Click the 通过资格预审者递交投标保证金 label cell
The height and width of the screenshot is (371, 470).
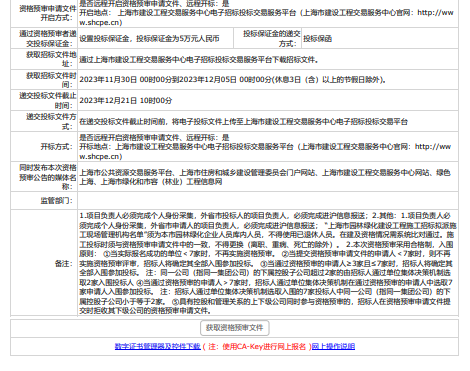pyautogui.click(x=44, y=38)
